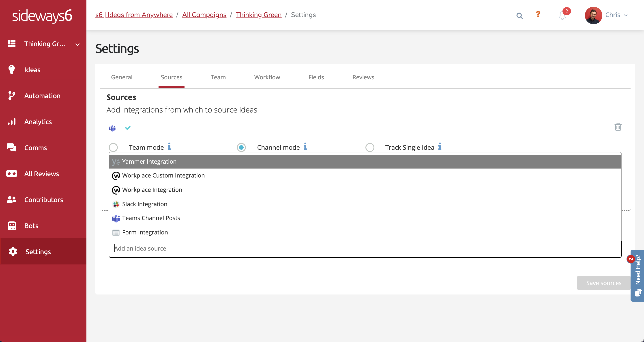The height and width of the screenshot is (342, 644).
Task: Expand the Thinking Green campaign switcher
Action: click(77, 45)
